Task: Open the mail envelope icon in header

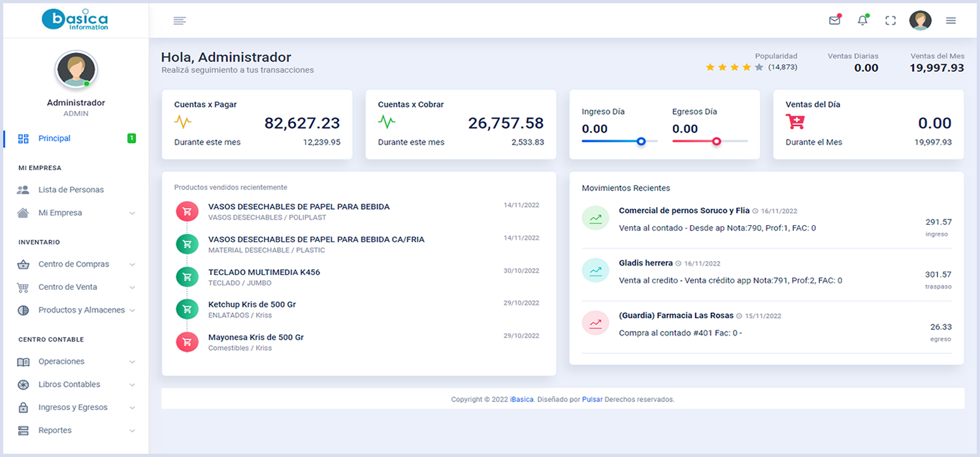Action: coord(834,20)
